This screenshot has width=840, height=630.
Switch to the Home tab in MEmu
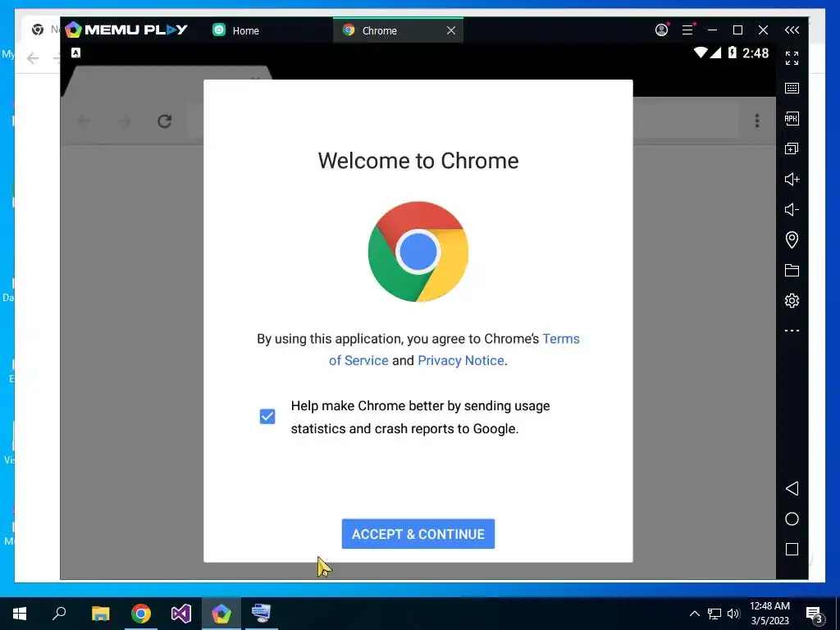(235, 30)
